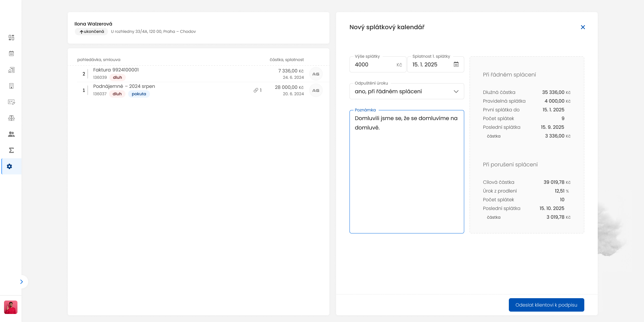Viewport: 644px width, 322px height.
Task: Open the settings gear in sidebar
Action: click(x=10, y=166)
